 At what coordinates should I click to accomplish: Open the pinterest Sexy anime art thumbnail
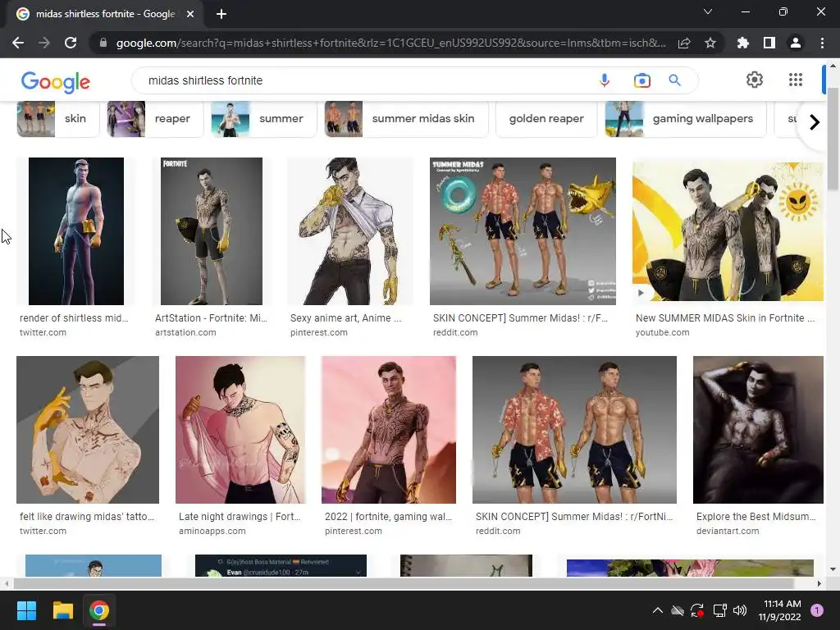(x=350, y=231)
